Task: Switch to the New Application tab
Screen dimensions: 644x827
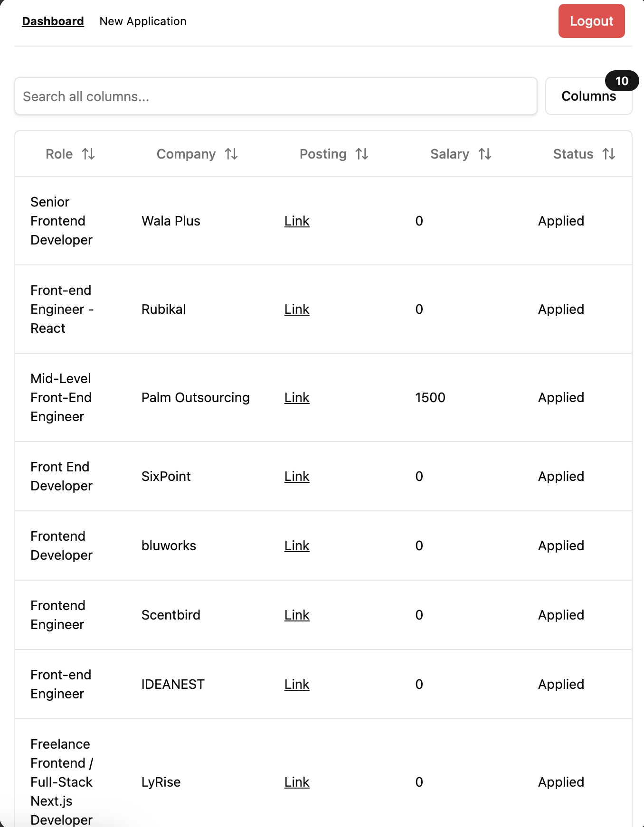Action: click(x=142, y=21)
